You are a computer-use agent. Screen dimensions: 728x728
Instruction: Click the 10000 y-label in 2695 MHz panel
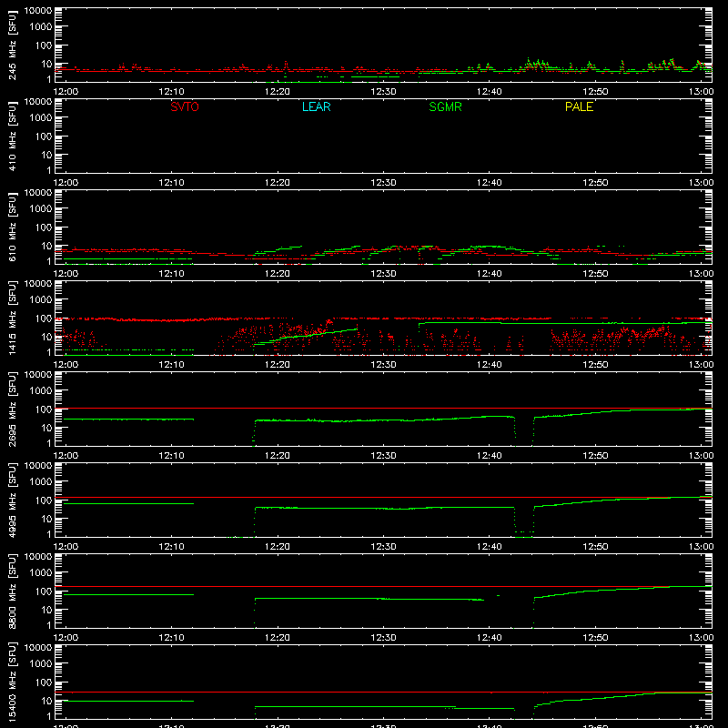[x=38, y=375]
